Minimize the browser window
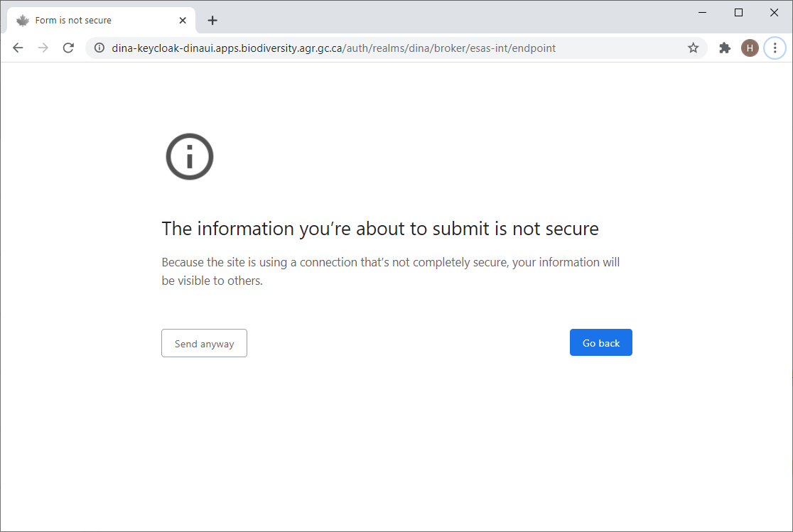 coord(703,13)
